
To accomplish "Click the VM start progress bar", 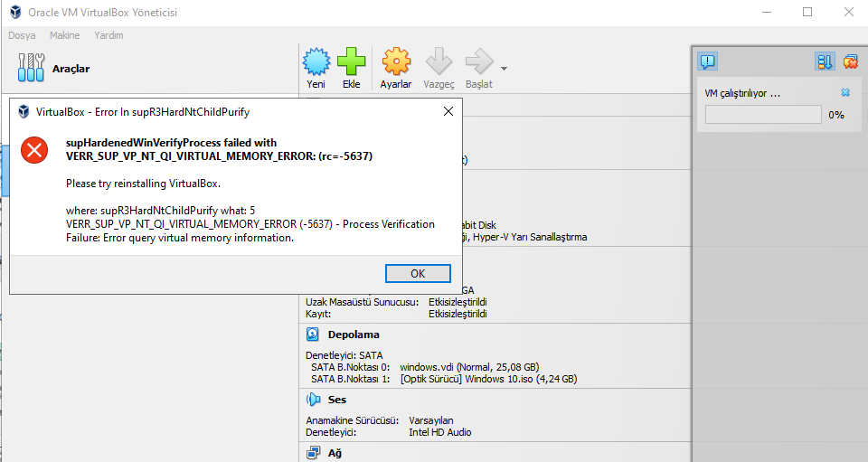I will click(x=763, y=115).
